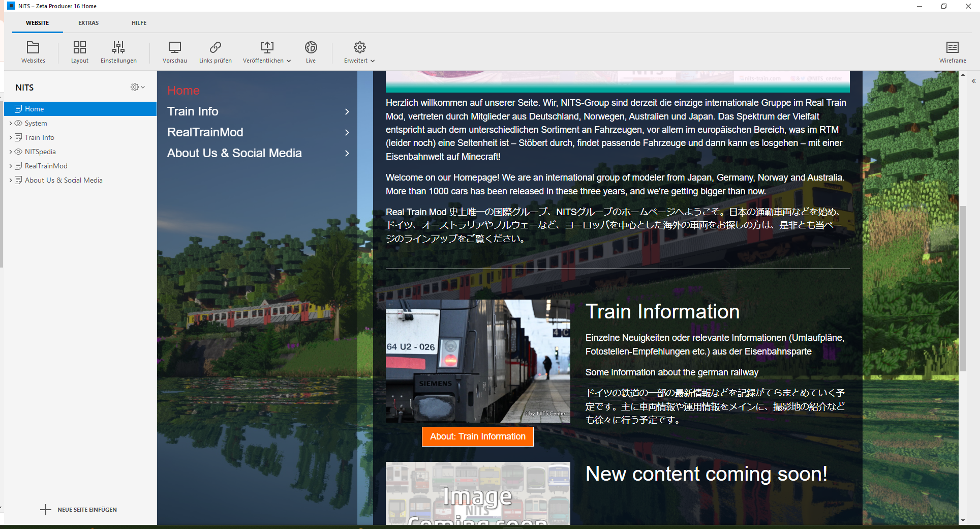Switch to Wireframe view
Image resolution: width=980 pixels, height=529 pixels.
point(952,48)
